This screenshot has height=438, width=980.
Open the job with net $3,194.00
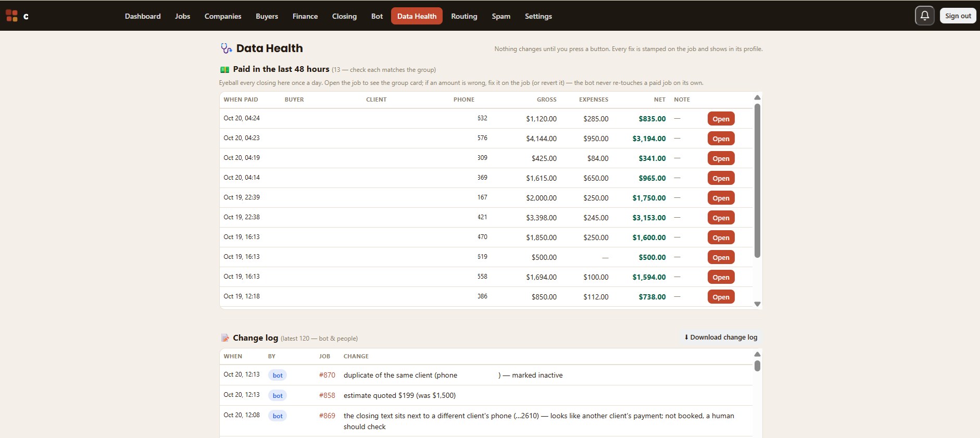point(721,139)
